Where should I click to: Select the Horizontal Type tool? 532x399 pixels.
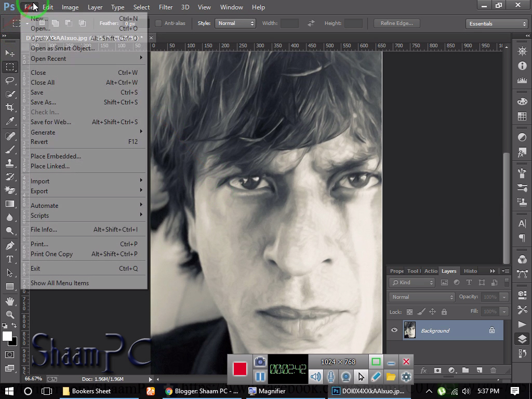point(10,259)
